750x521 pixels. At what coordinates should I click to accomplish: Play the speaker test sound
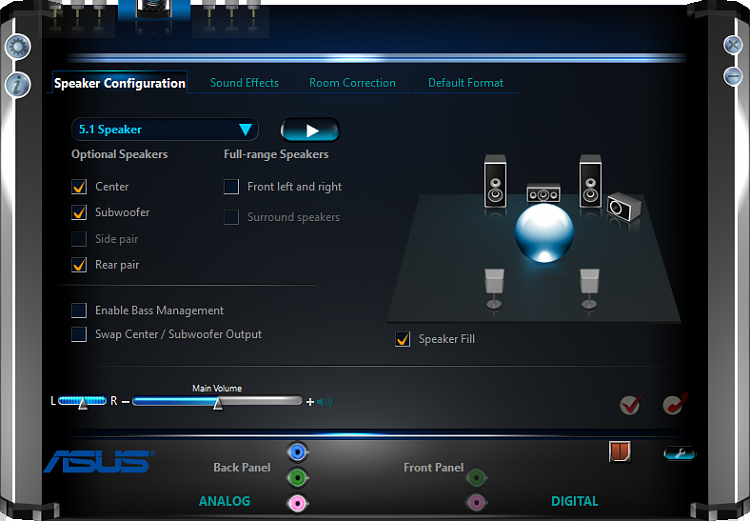pos(310,130)
